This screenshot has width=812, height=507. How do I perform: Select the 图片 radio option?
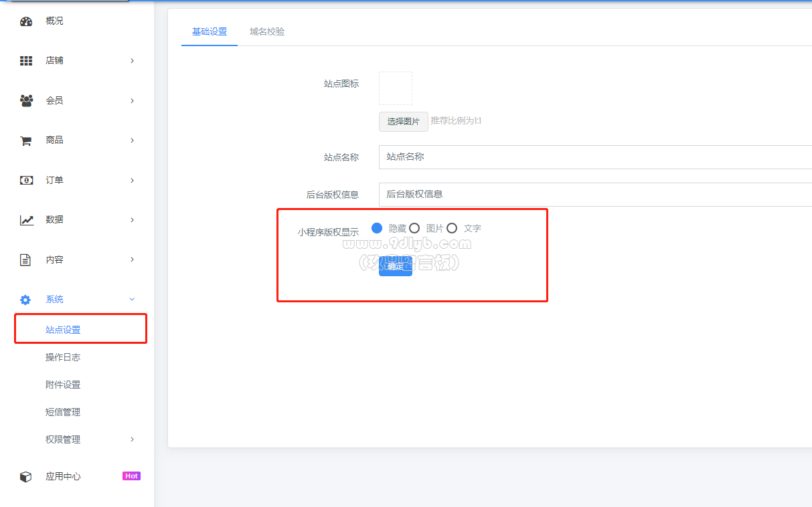click(x=414, y=228)
